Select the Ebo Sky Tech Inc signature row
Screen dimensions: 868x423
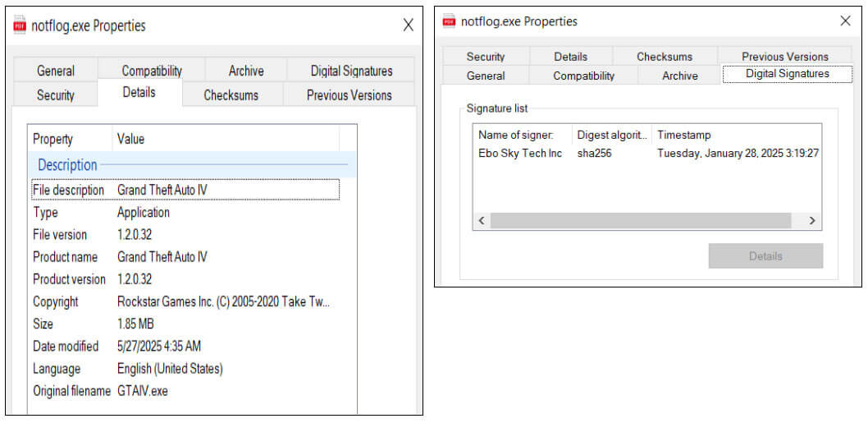[646, 154]
